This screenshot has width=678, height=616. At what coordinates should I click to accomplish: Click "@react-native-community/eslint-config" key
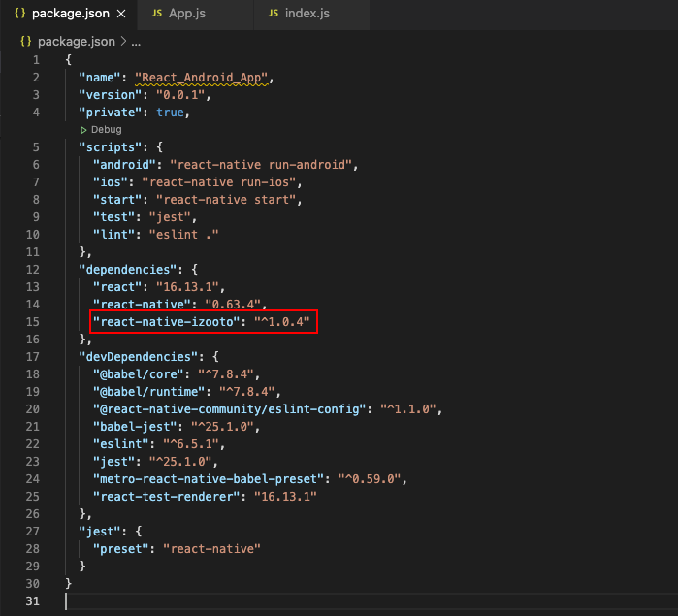tap(230, 409)
